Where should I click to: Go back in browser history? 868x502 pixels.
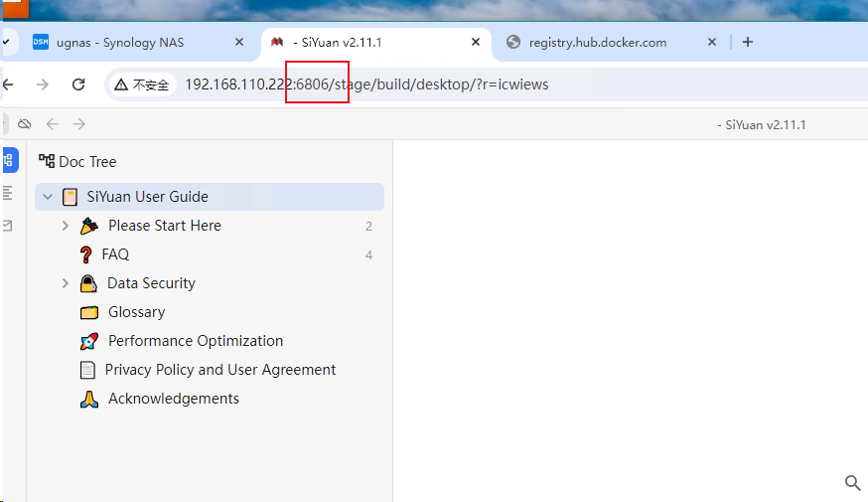click(x=8, y=84)
